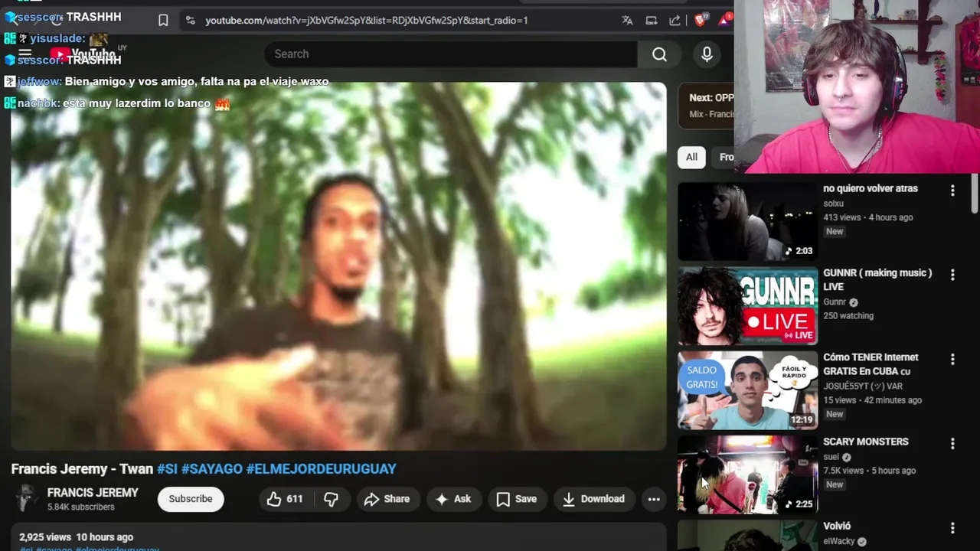
Task: Open options for GUNNR LIVE video
Action: pos(952,274)
